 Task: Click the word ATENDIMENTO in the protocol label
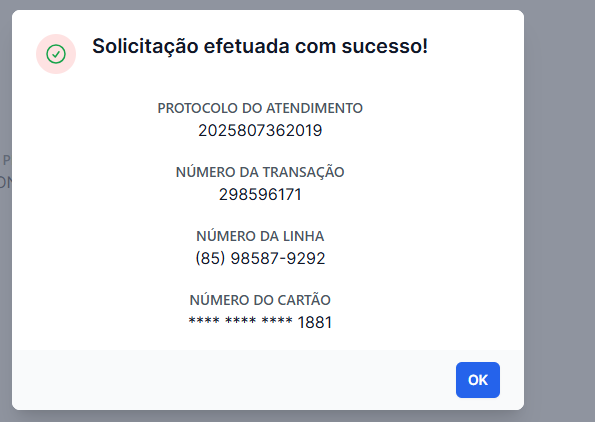coord(312,108)
